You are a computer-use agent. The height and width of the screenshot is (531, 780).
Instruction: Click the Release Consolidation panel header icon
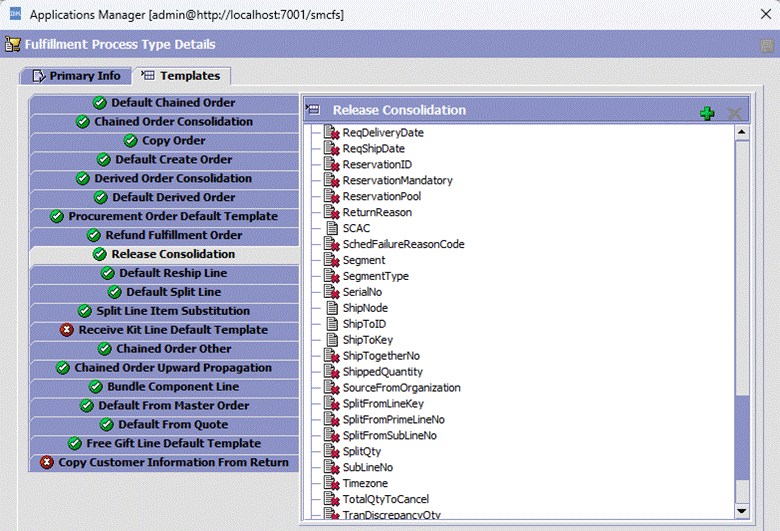(313, 110)
